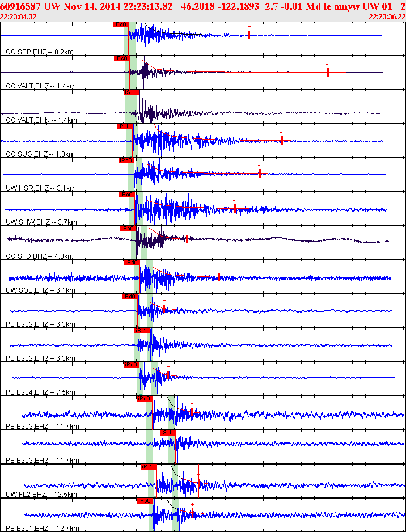The image size is (406, 532).
Task: Click the coda end marker on UW HSR EHZ trace
Action: click(260, 173)
